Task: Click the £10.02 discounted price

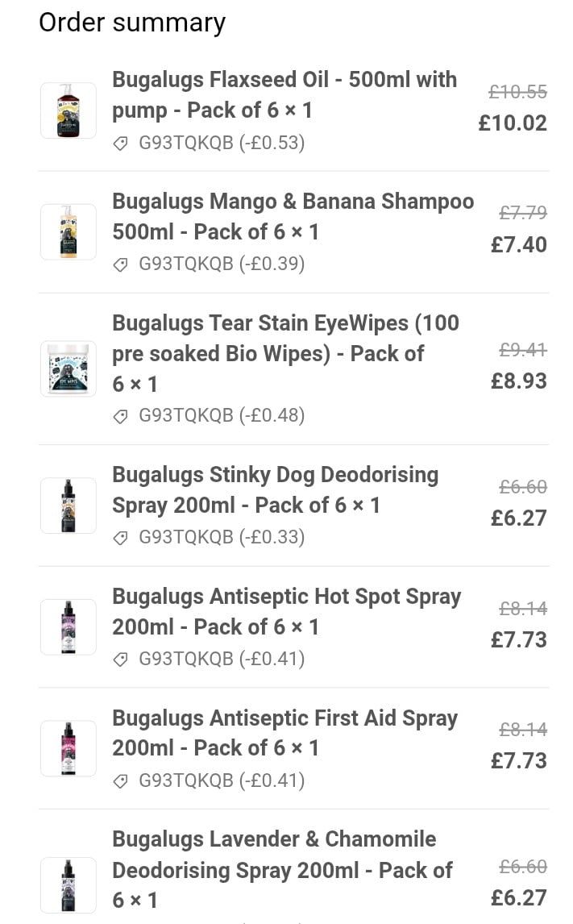Action: (513, 123)
